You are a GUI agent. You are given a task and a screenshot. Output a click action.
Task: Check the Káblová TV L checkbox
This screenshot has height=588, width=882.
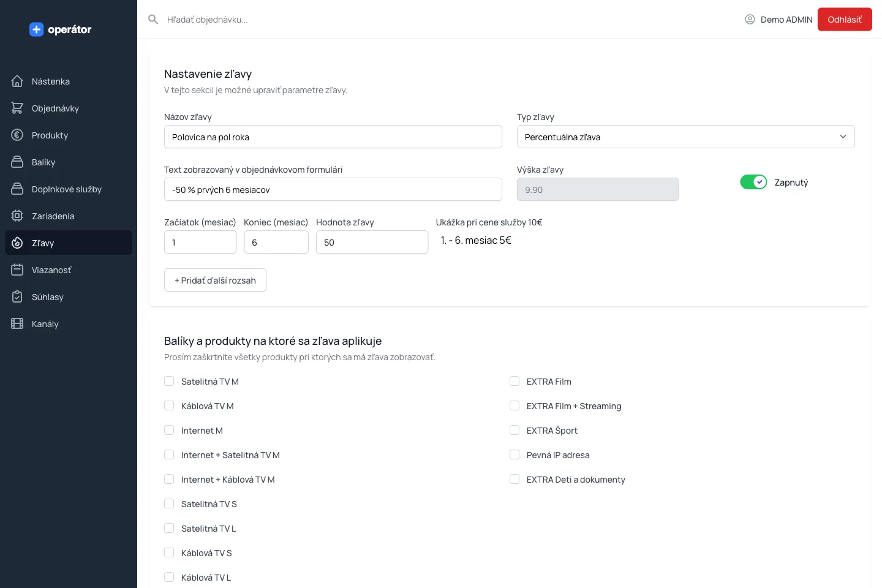pos(169,577)
